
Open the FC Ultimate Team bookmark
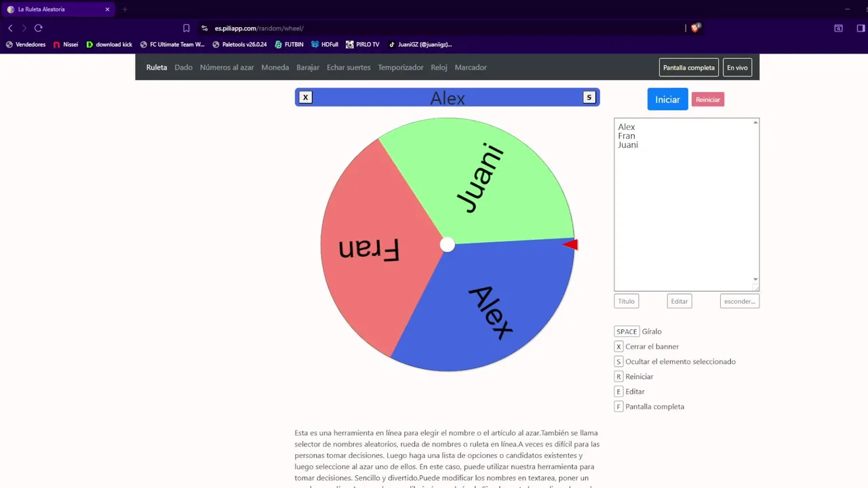[x=172, y=45]
